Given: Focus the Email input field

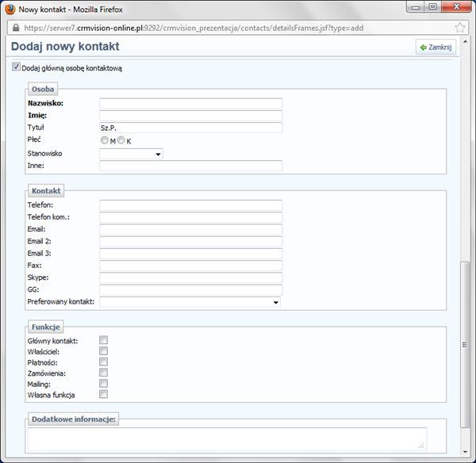Looking at the screenshot, I should (190, 229).
